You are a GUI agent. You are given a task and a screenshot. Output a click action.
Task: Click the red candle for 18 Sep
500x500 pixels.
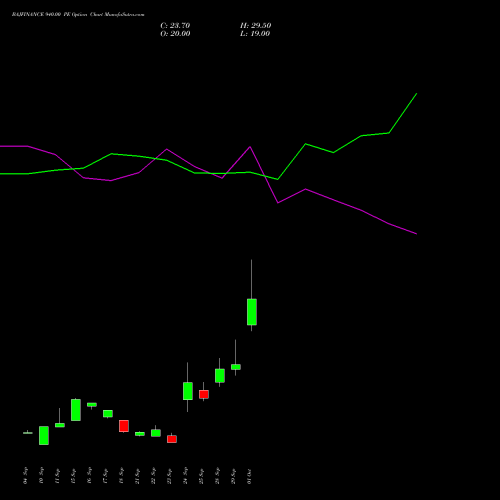(x=124, y=426)
